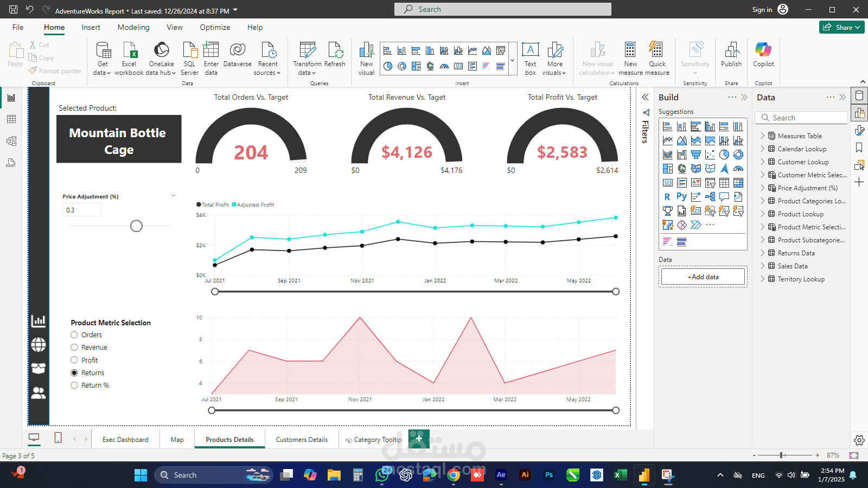Switch to Model view in left rail
The height and width of the screenshot is (488, 868).
(x=11, y=141)
